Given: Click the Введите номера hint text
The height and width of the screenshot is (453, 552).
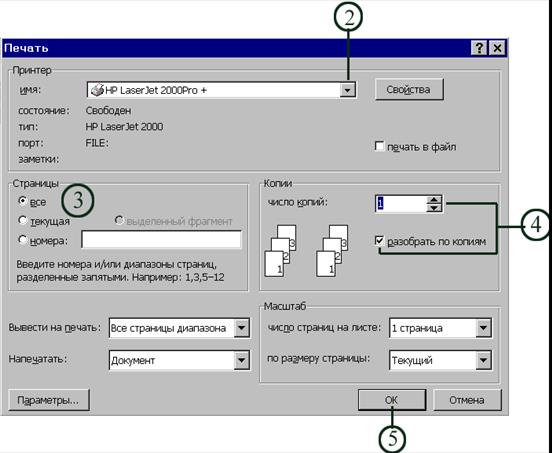Looking at the screenshot, I should pyautogui.click(x=120, y=271).
